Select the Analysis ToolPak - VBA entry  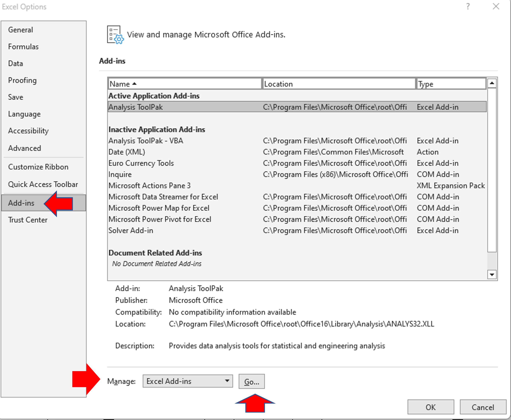point(146,141)
